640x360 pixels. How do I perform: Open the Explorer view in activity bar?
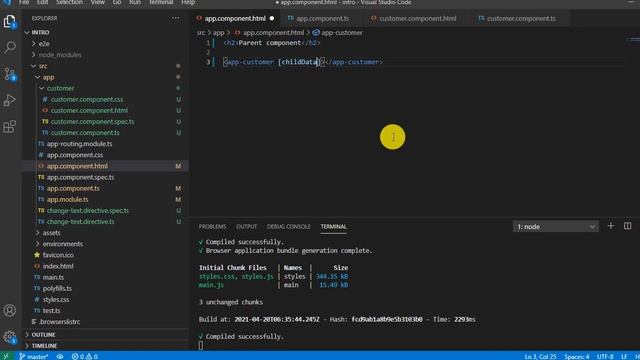pos(9,21)
